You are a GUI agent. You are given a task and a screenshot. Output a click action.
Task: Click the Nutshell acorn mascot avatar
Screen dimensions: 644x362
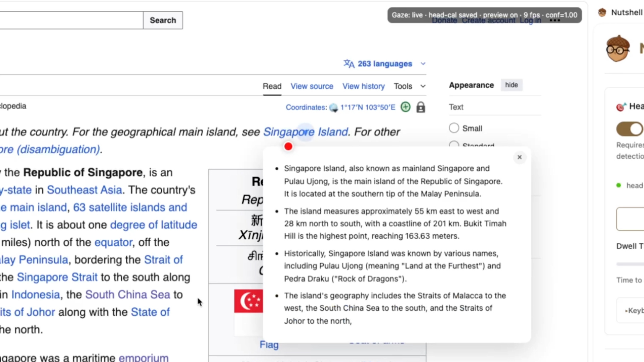618,49
